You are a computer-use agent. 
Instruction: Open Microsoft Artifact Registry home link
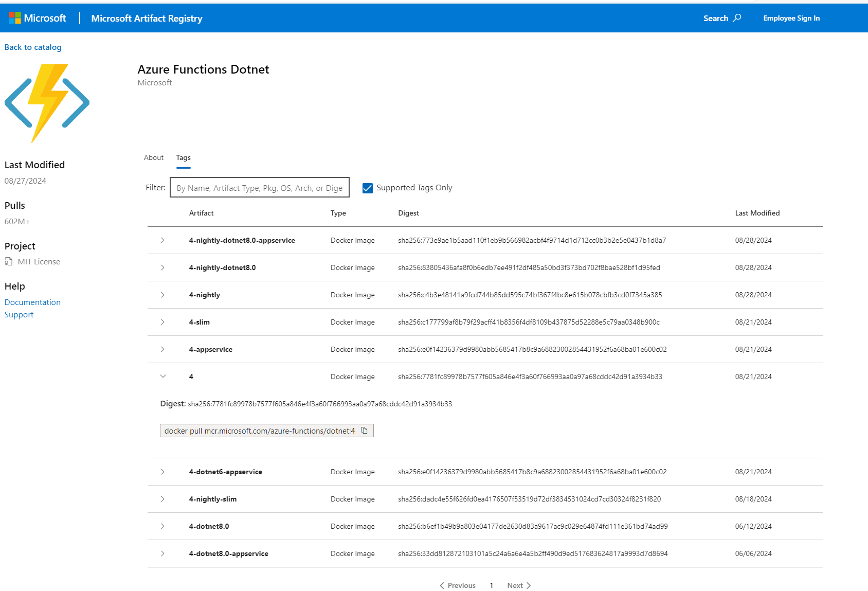click(x=147, y=18)
